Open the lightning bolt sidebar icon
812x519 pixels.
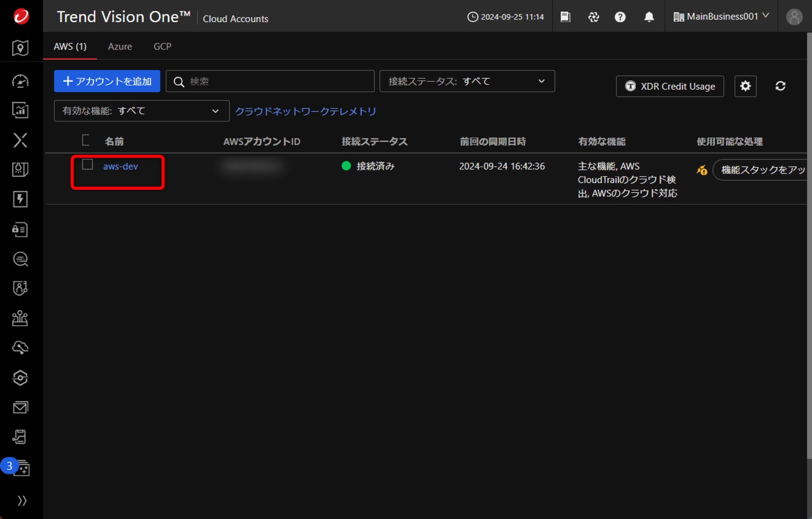click(x=20, y=199)
